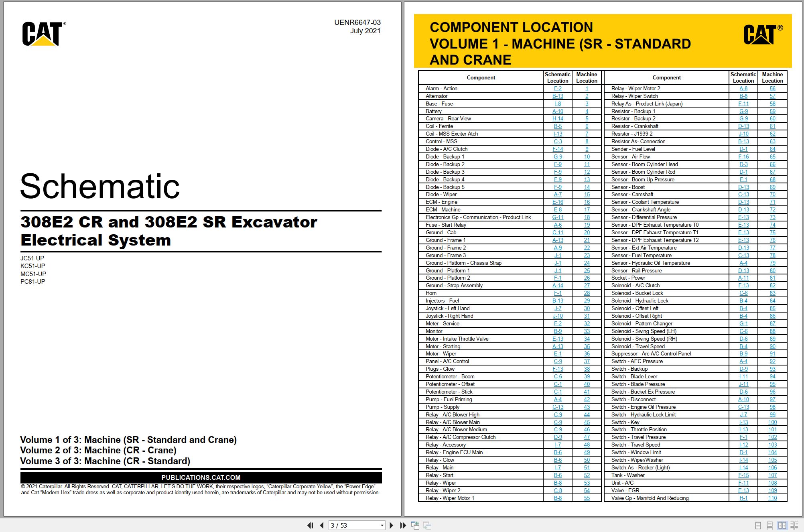Click the Sensor - Boost row label
The image size is (804, 532).
point(628,187)
